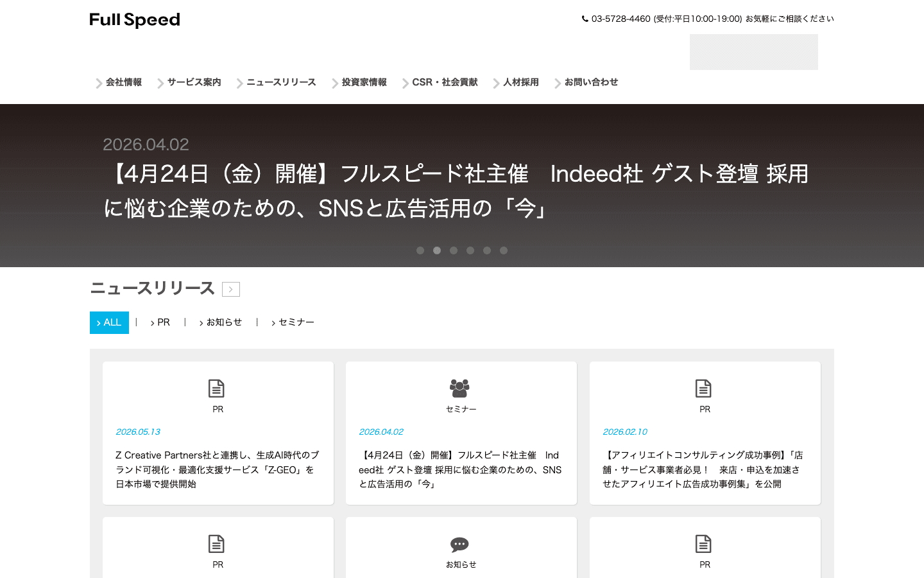Click the phone icon beside 03-5728-4460

(x=585, y=19)
